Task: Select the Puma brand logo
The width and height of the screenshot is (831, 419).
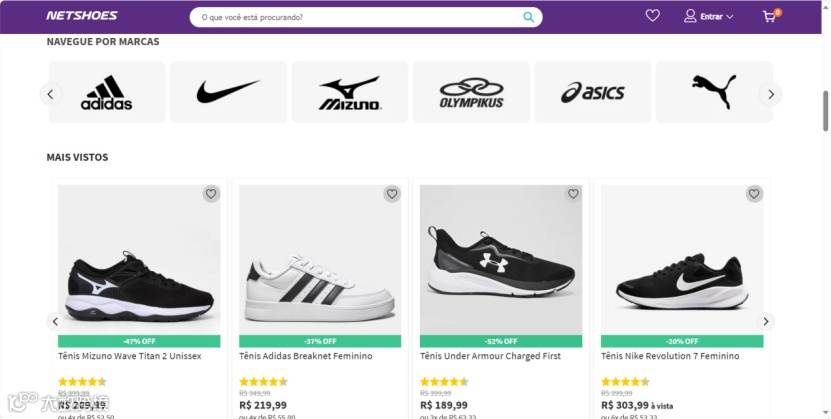Action: pyautogui.click(x=713, y=93)
